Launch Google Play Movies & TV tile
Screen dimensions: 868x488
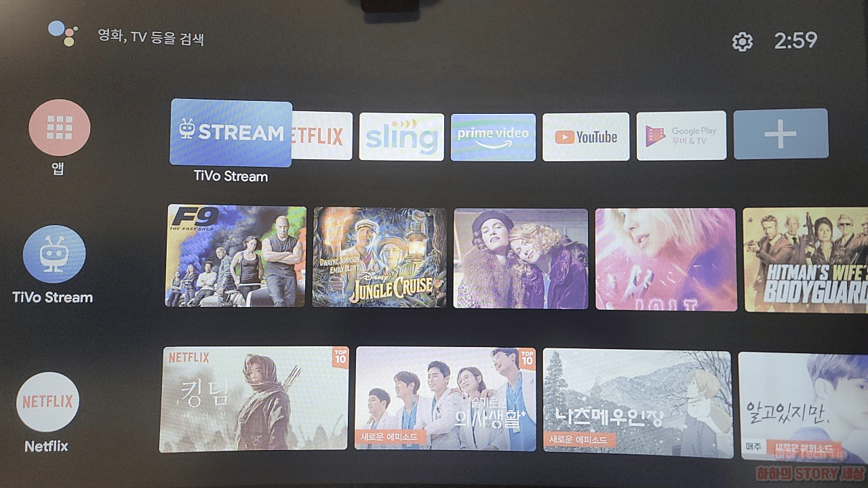pyautogui.click(x=682, y=136)
